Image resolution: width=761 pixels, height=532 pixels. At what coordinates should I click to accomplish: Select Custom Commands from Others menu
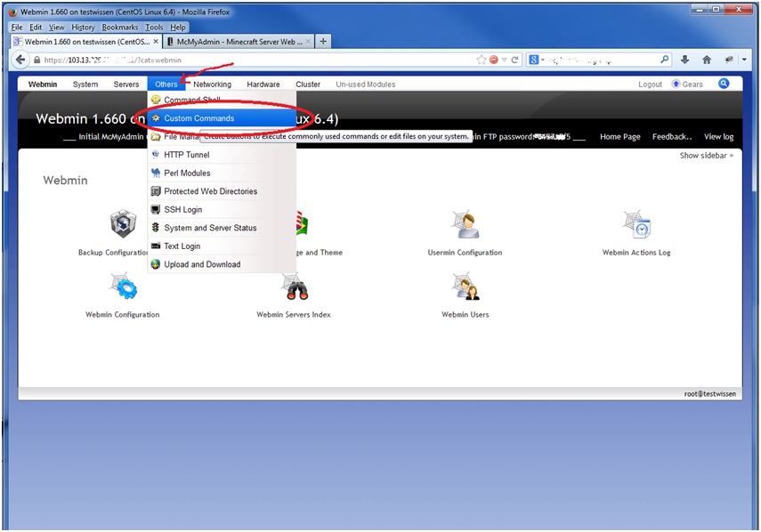click(222, 118)
